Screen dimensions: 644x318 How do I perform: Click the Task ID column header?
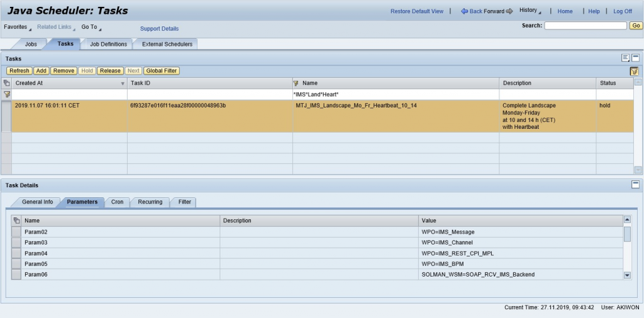coord(210,83)
